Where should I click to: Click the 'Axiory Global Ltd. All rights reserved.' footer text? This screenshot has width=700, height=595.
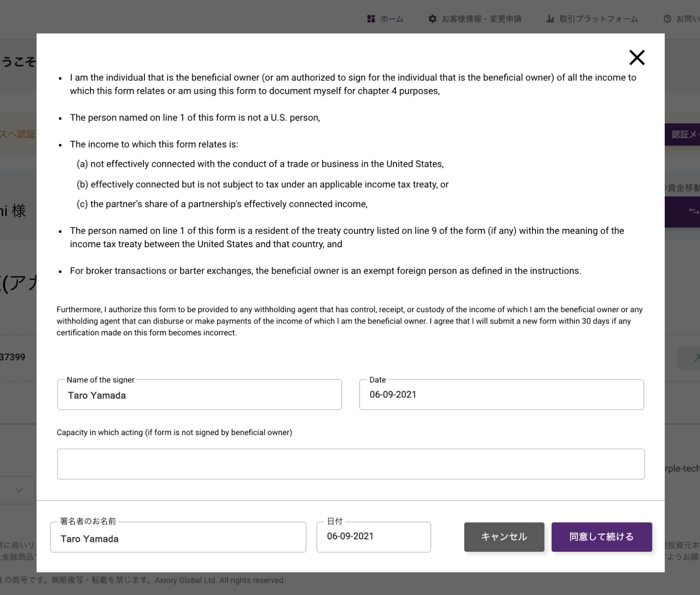click(220, 580)
